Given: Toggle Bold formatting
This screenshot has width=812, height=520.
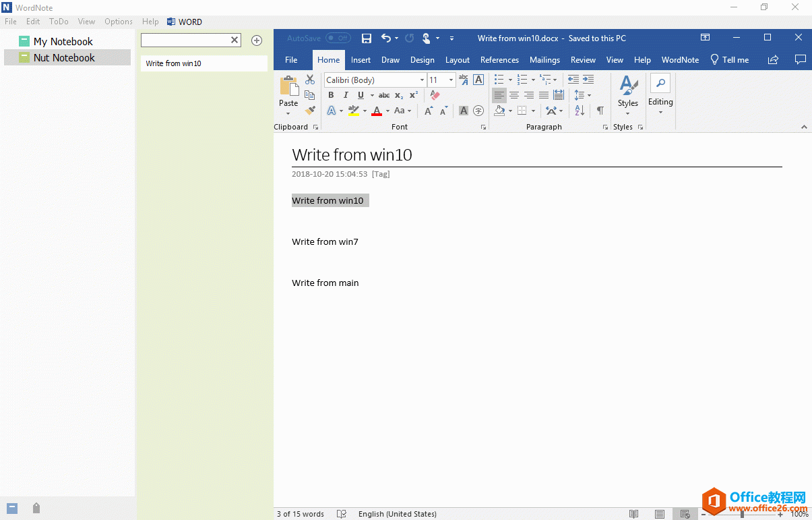Looking at the screenshot, I should (331, 95).
